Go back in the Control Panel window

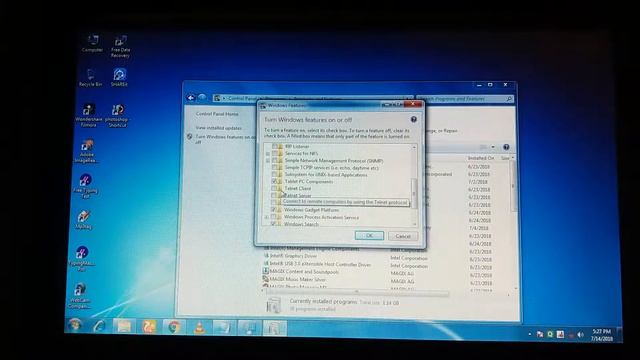click(x=191, y=98)
